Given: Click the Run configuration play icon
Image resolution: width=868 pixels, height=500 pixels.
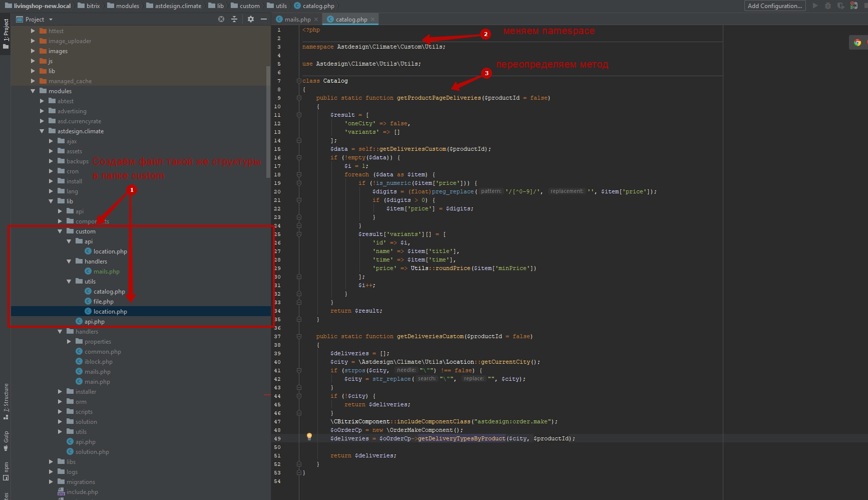Looking at the screenshot, I should coord(815,6).
